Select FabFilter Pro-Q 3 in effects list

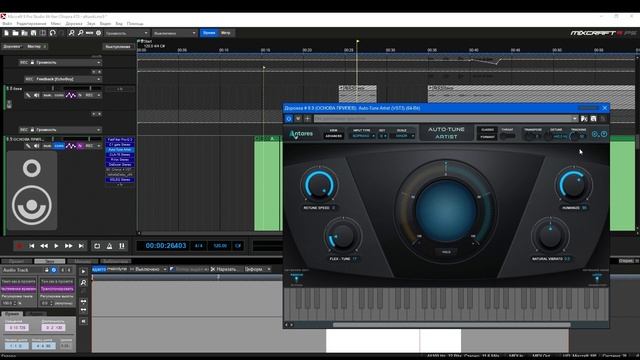coord(120,140)
